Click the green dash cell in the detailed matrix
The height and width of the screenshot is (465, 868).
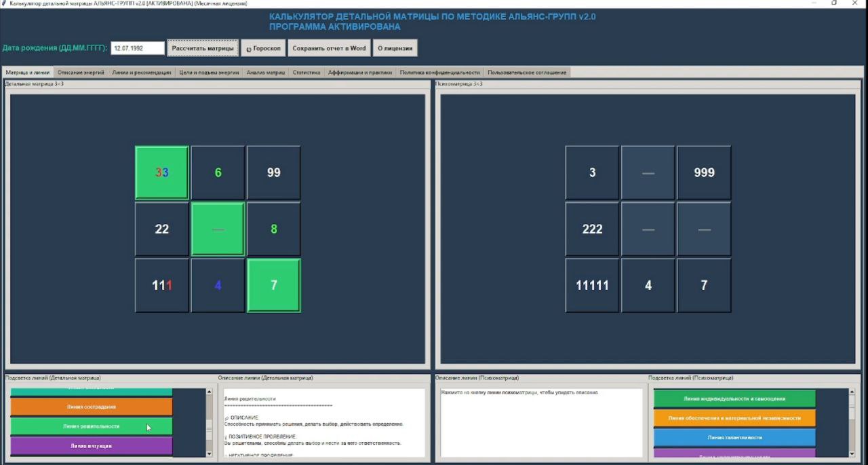click(x=218, y=229)
